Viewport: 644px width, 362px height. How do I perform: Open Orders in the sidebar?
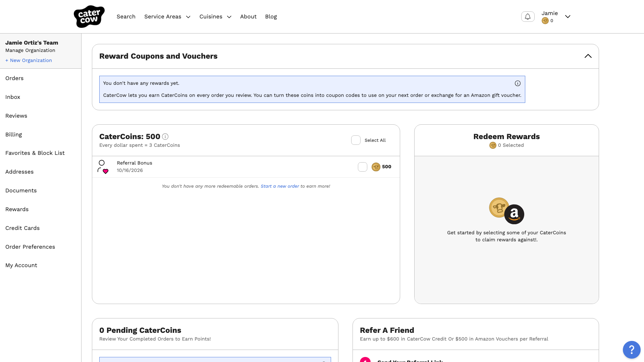point(14,78)
